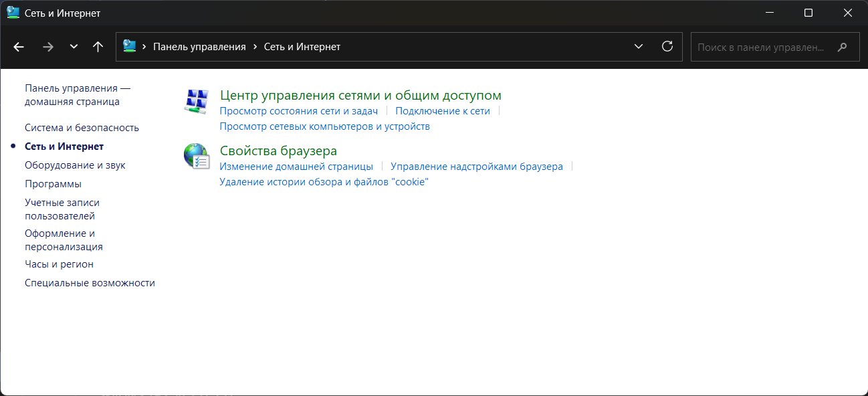Refresh the Control Panel page
Image resolution: width=868 pixels, height=396 pixels.
(667, 47)
